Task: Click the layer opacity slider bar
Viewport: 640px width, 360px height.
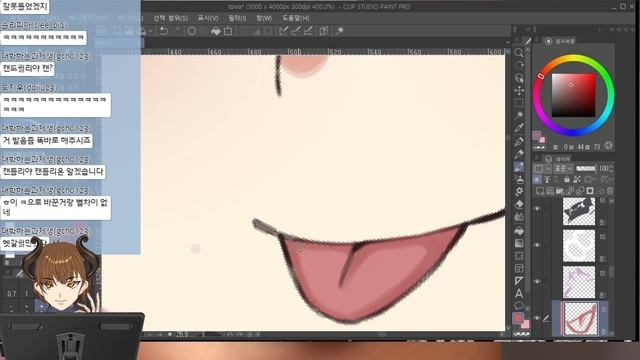Action: click(x=586, y=169)
